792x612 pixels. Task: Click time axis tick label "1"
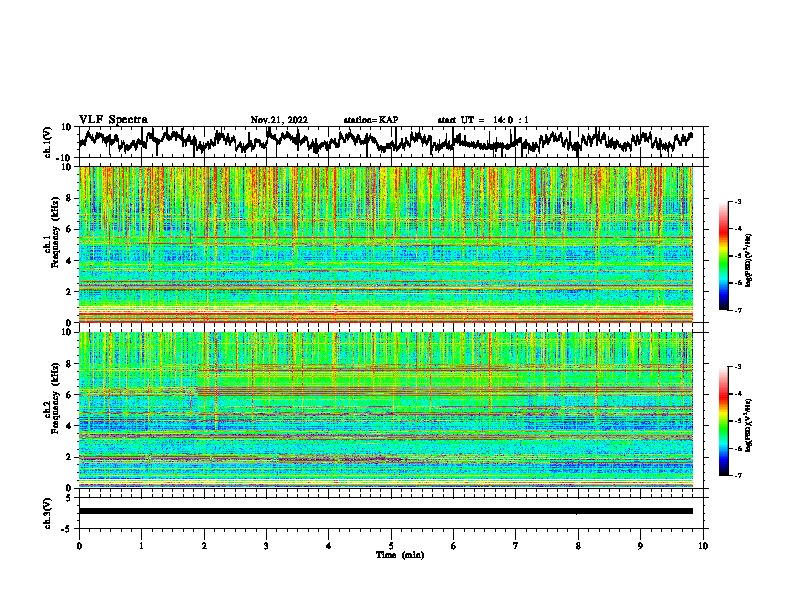[x=141, y=546]
